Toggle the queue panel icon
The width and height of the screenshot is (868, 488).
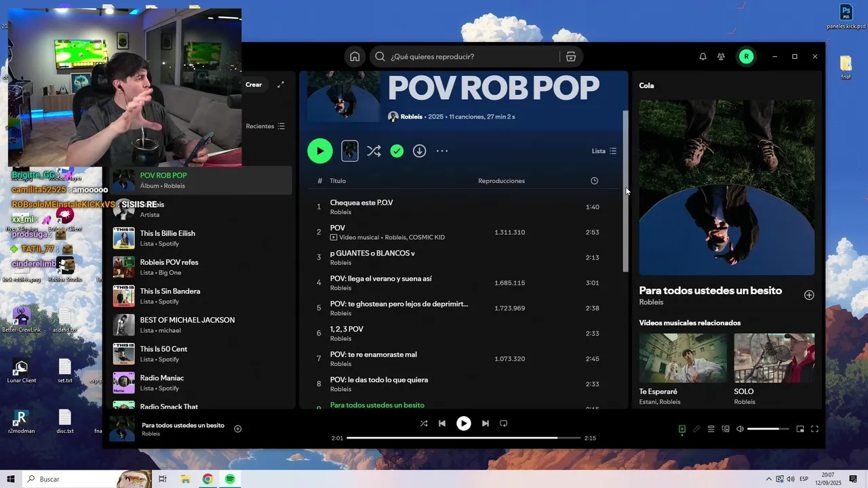click(x=711, y=429)
